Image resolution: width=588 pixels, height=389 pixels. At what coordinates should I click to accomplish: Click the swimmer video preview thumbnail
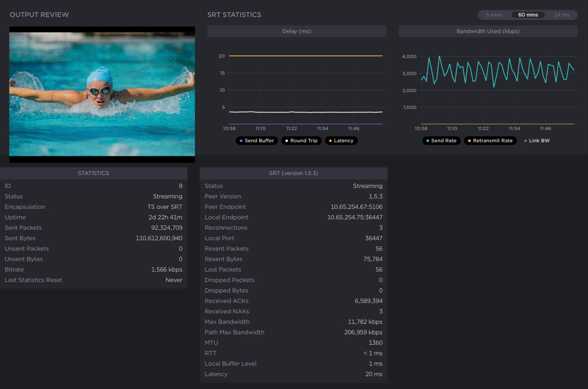pos(102,94)
